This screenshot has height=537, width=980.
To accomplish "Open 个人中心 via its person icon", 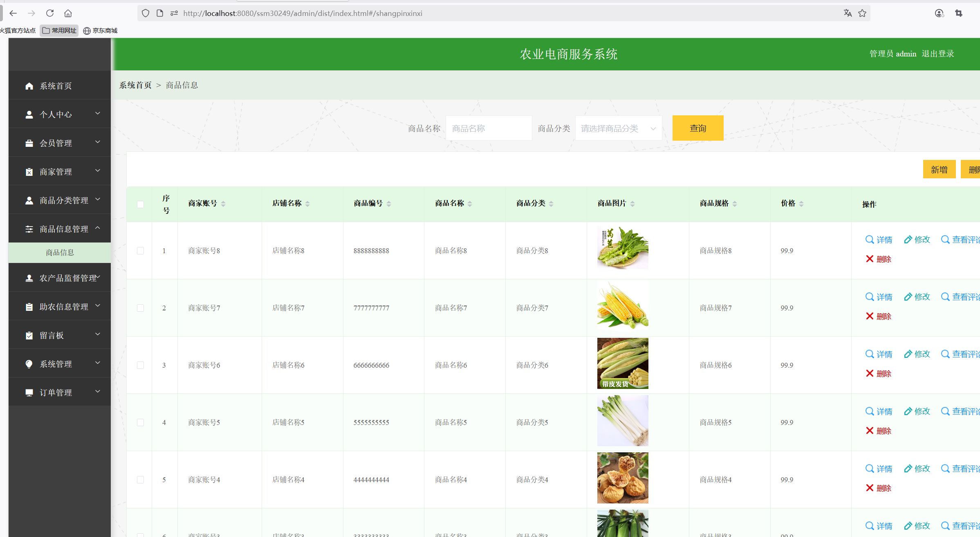I will coord(29,114).
